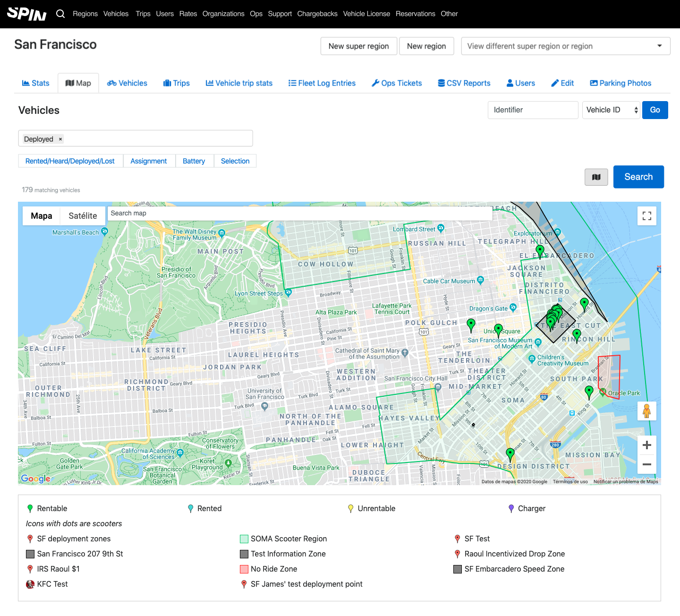Open the Battery filter option
This screenshot has width=680, height=616.
(194, 161)
